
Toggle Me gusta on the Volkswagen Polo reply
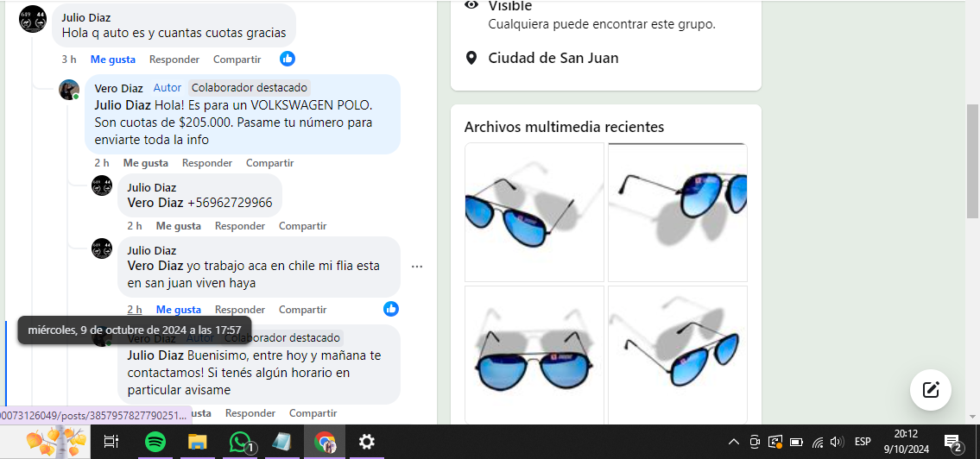pyautogui.click(x=146, y=163)
